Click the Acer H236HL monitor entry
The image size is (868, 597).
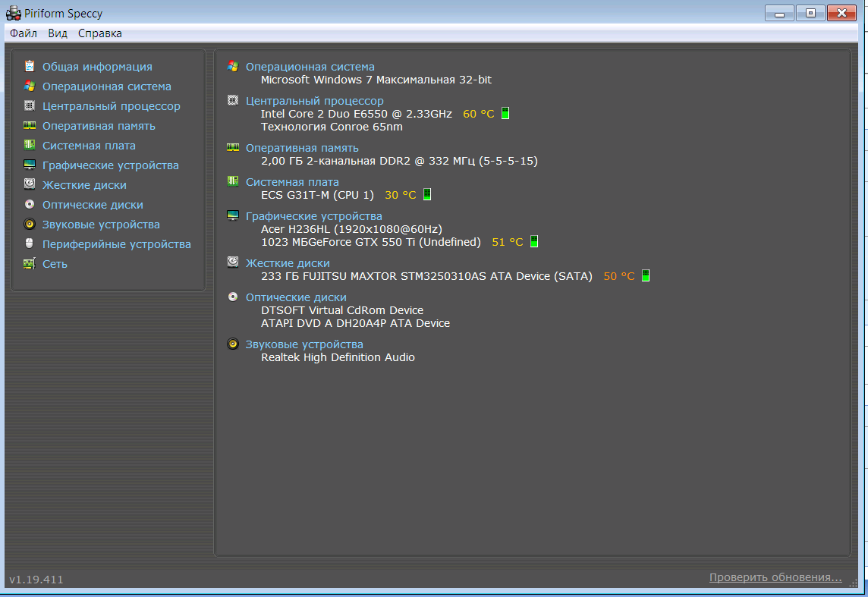click(x=351, y=228)
